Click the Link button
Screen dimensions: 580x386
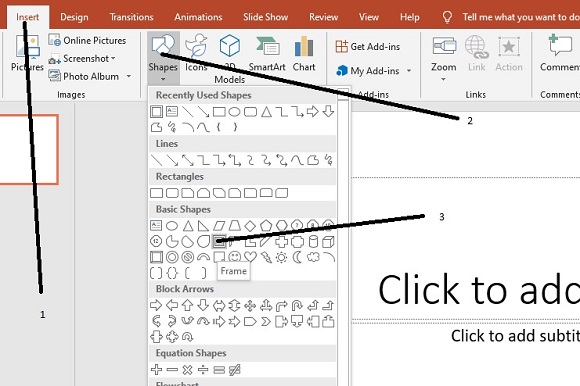click(476, 53)
